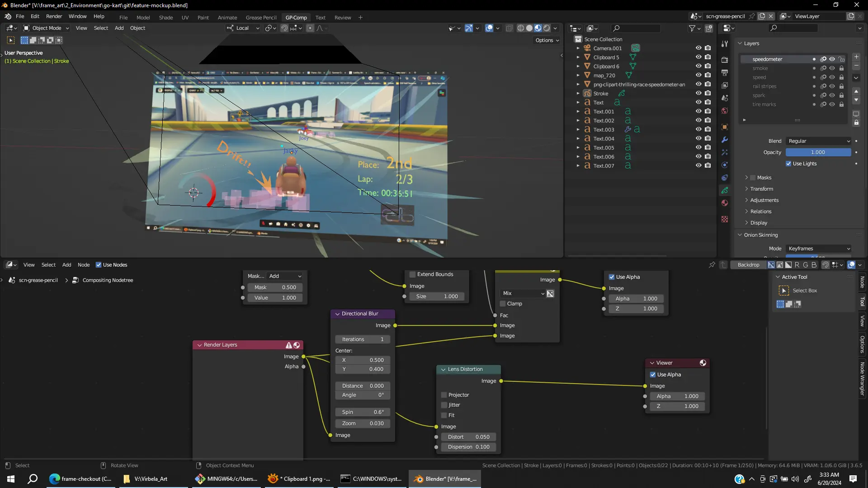Hide the Stroke object in outliner
Screen dimensions: 868x488
click(x=698, y=94)
